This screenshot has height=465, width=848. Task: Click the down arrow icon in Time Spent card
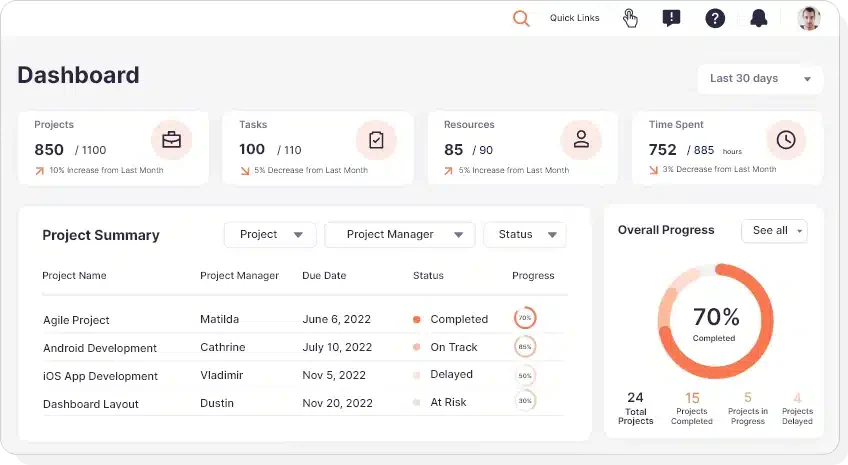click(653, 170)
